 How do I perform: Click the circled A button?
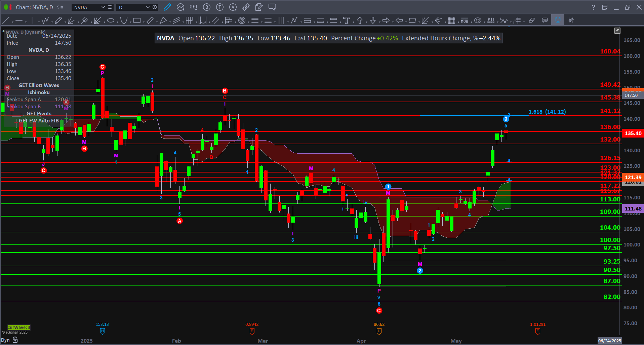point(233,7)
